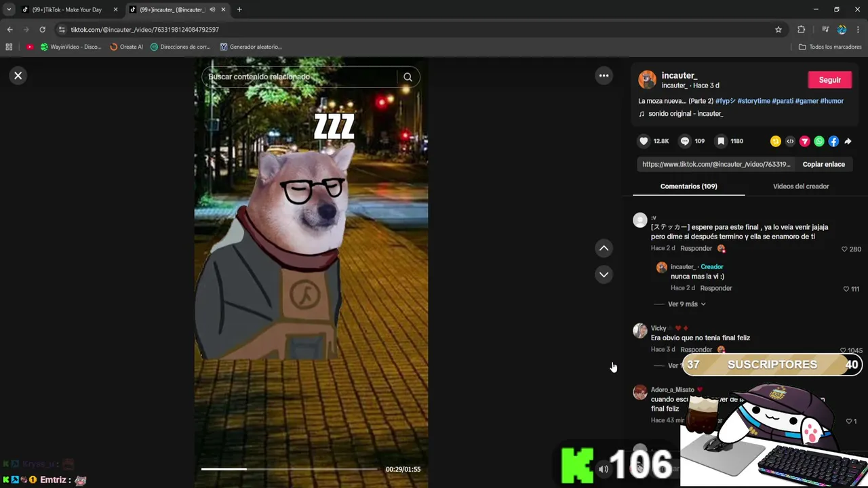This screenshot has width=868, height=488.
Task: Go to previous video with up arrow
Action: [604, 249]
